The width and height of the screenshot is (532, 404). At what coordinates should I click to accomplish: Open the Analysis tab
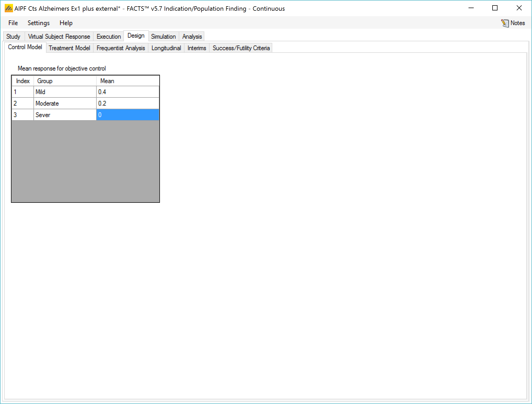pos(192,37)
